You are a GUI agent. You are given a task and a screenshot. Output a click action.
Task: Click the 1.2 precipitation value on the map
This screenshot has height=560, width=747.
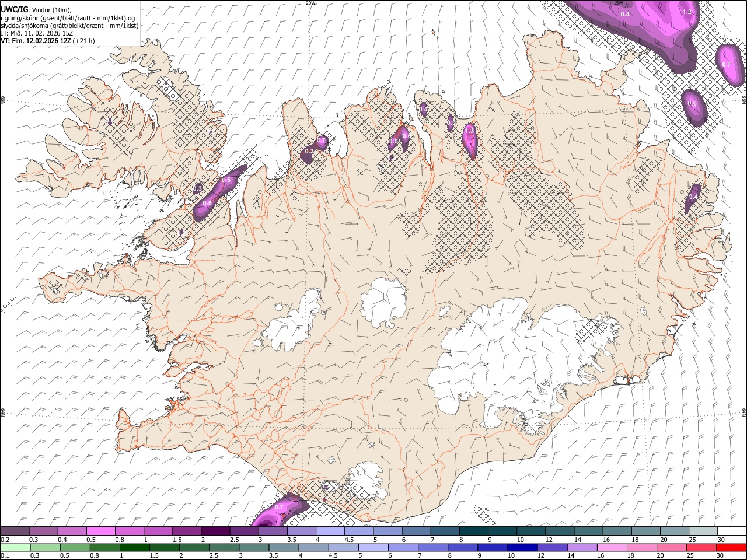click(687, 12)
